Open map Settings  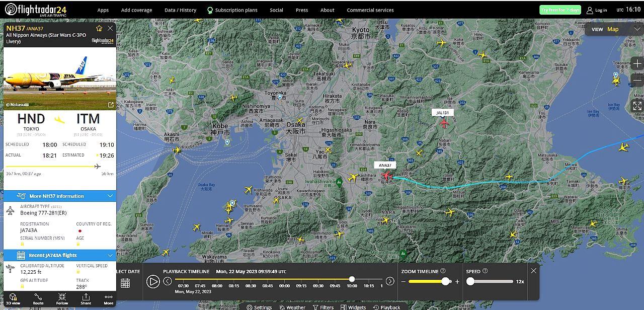pos(259,307)
